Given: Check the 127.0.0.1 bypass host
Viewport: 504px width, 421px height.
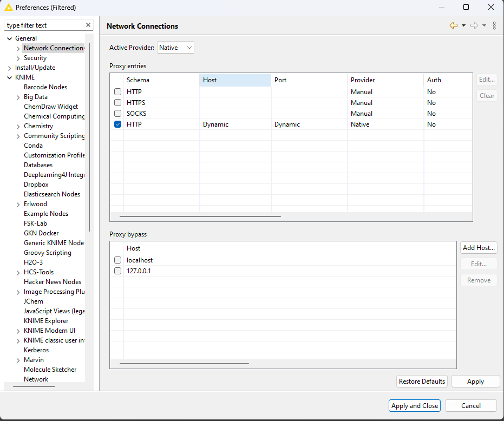Looking at the screenshot, I should [x=118, y=271].
